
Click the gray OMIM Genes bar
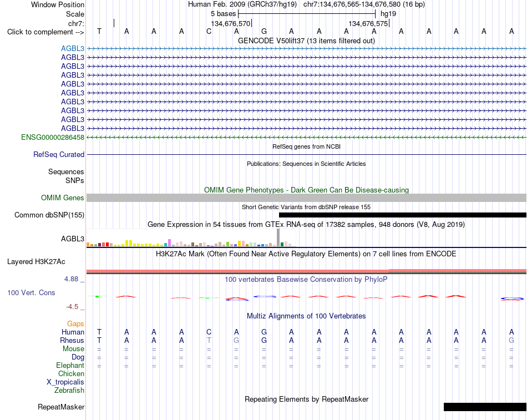click(x=306, y=198)
